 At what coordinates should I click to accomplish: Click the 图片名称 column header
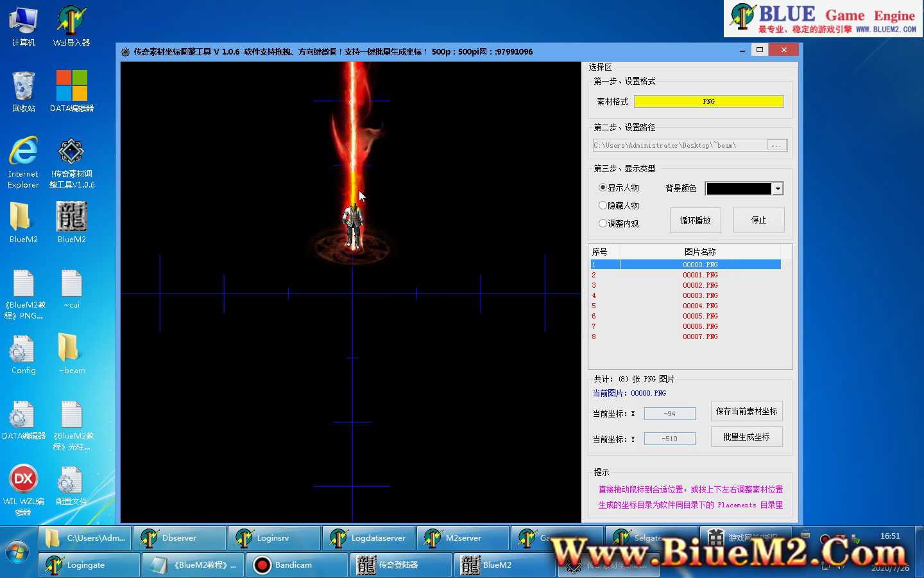point(700,252)
